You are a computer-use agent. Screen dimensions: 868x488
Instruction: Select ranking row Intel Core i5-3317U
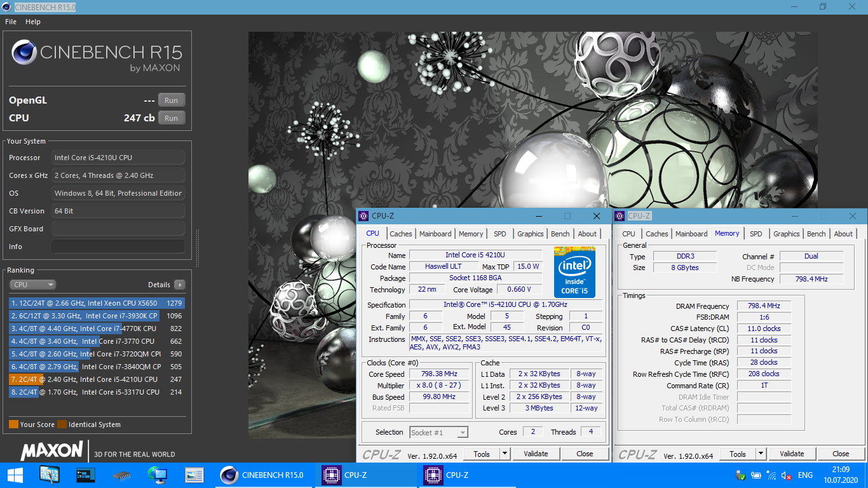97,392
